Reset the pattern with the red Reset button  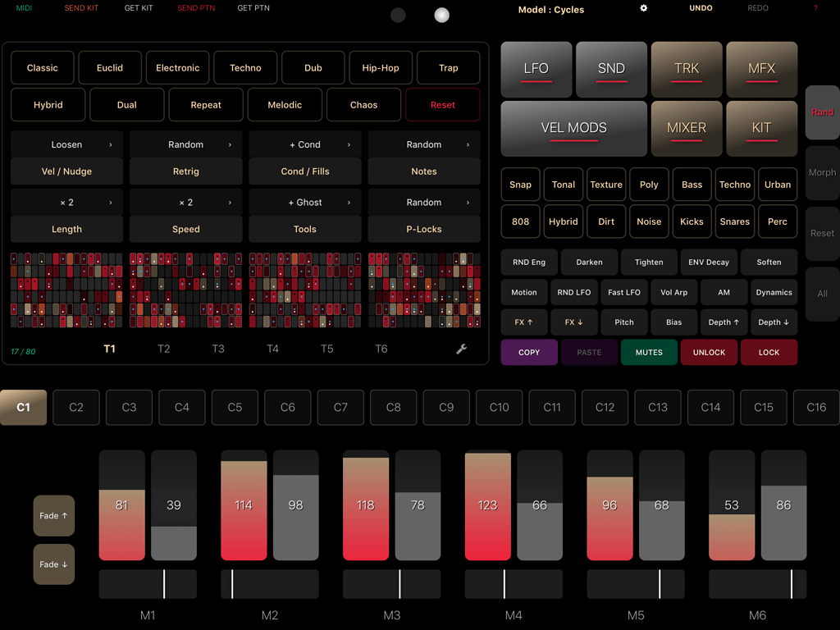(442, 104)
